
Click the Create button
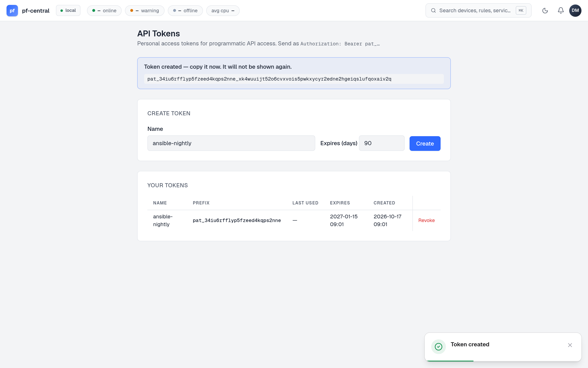[x=425, y=143]
